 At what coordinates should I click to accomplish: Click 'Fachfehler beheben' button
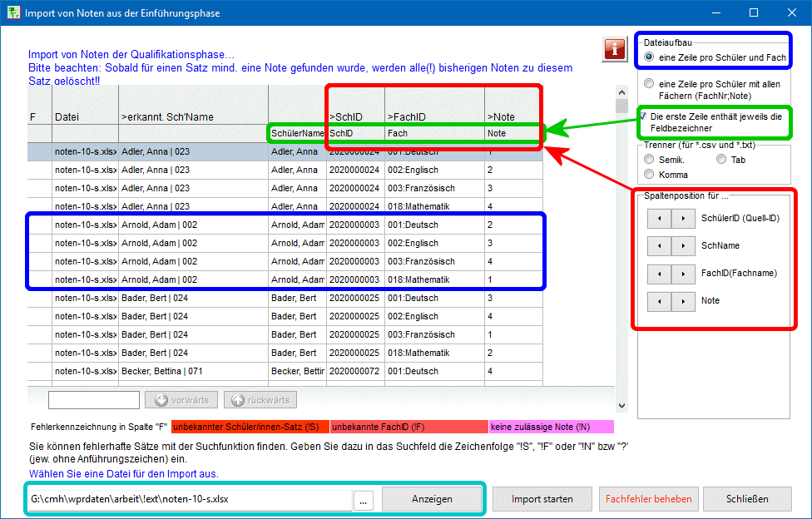pos(648,499)
